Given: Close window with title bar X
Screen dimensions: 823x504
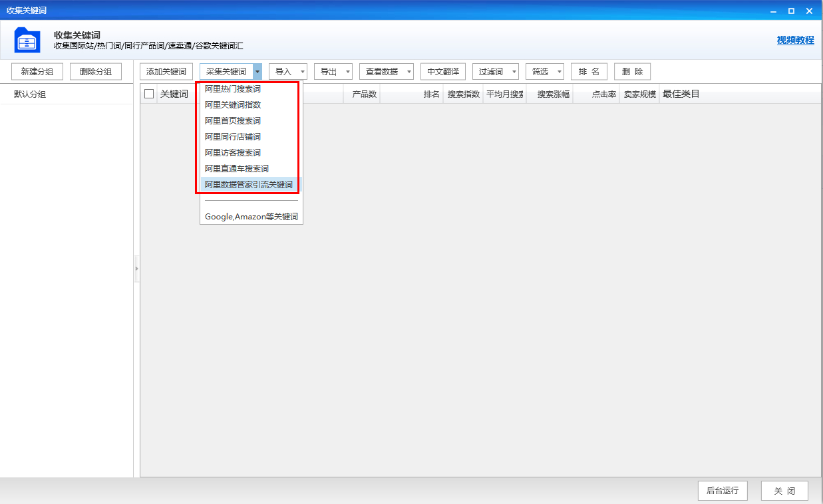Looking at the screenshot, I should point(809,11).
